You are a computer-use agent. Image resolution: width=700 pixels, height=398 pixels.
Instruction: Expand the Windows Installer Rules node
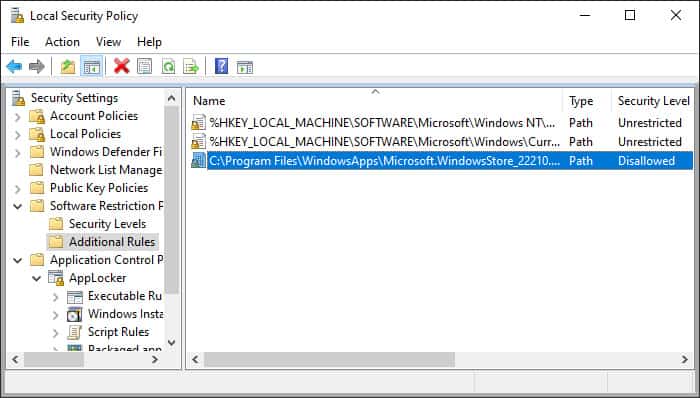point(55,315)
